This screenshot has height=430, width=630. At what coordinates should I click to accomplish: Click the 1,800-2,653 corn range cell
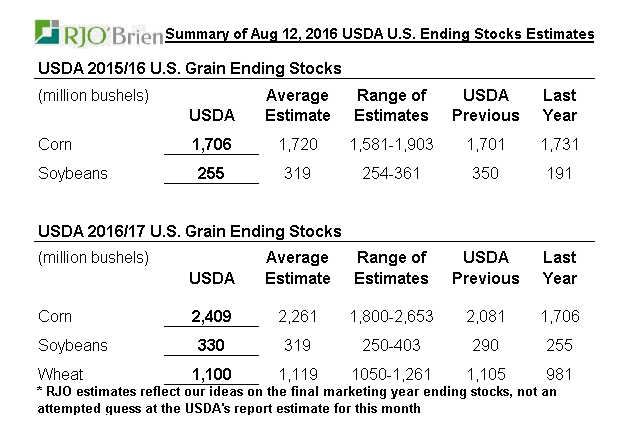coord(391,317)
